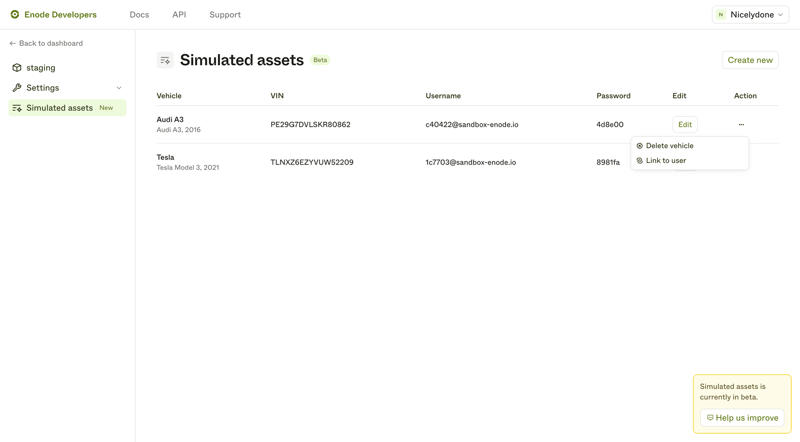Open Settings in sidebar
Screen dimensions: 800x442
point(67,88)
